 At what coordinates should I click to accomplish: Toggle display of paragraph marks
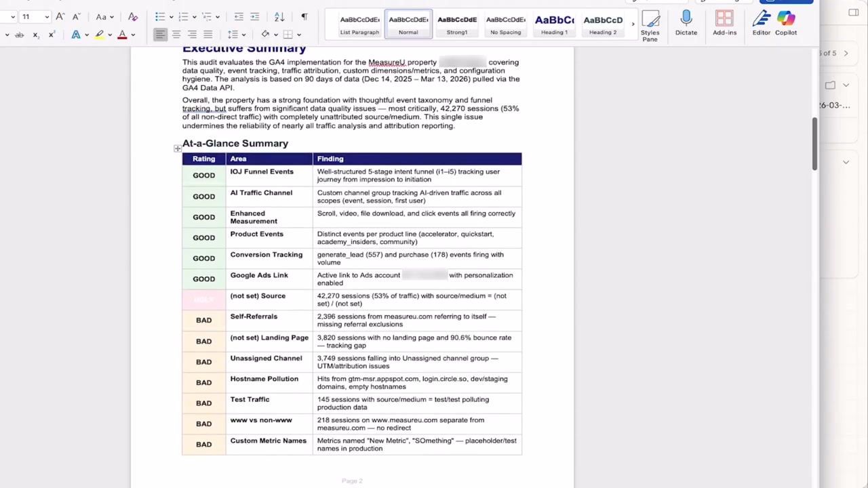(x=304, y=16)
